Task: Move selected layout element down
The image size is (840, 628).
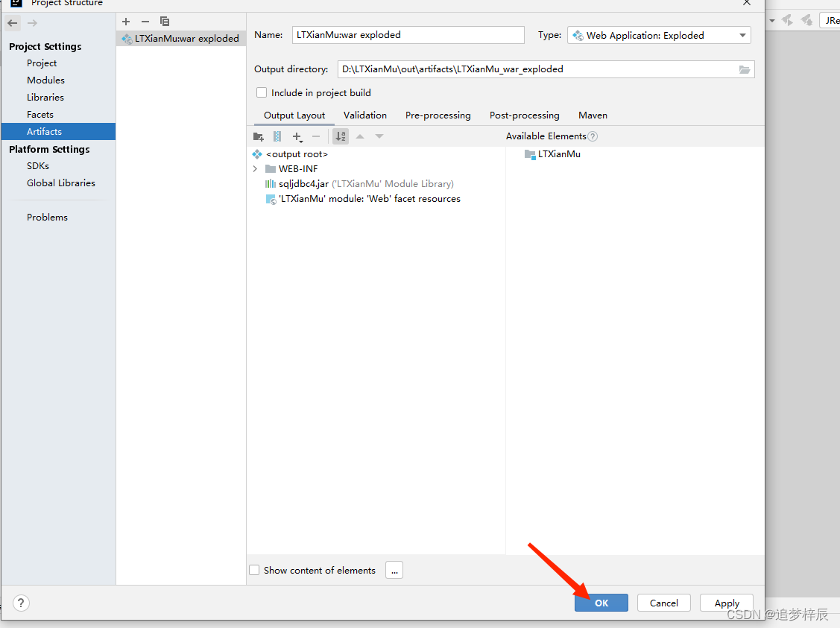Action: coord(379,136)
